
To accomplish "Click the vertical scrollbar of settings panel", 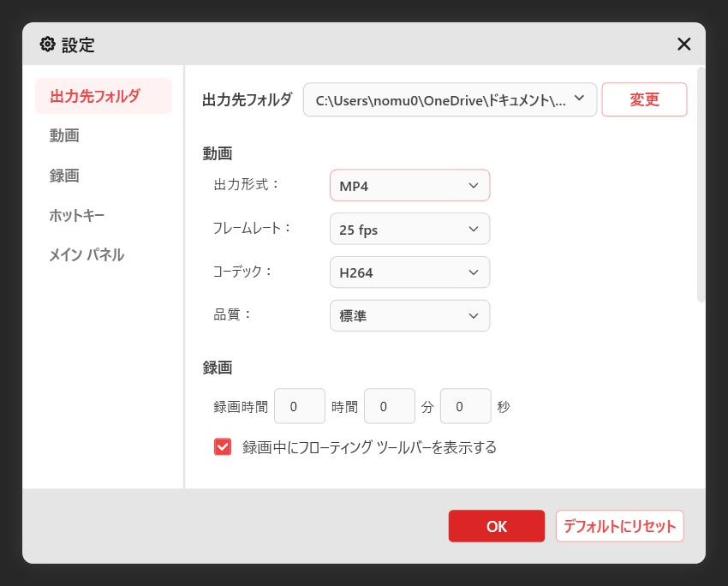I will click(x=701, y=184).
